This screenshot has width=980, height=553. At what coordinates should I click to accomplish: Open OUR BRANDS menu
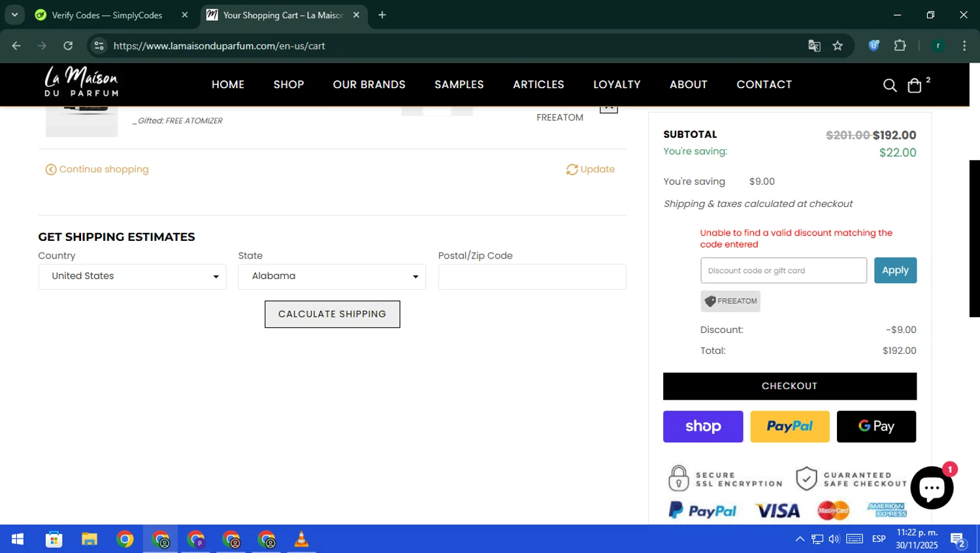coord(369,85)
